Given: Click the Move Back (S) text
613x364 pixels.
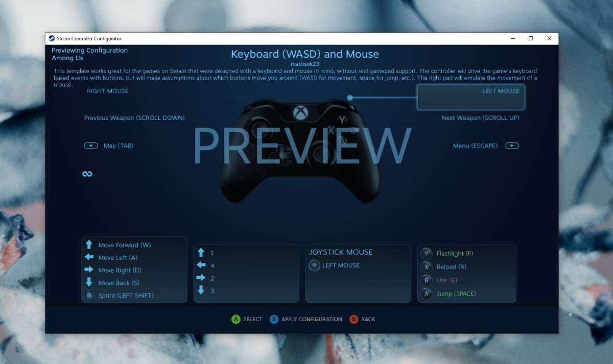Looking at the screenshot, I should 119,283.
